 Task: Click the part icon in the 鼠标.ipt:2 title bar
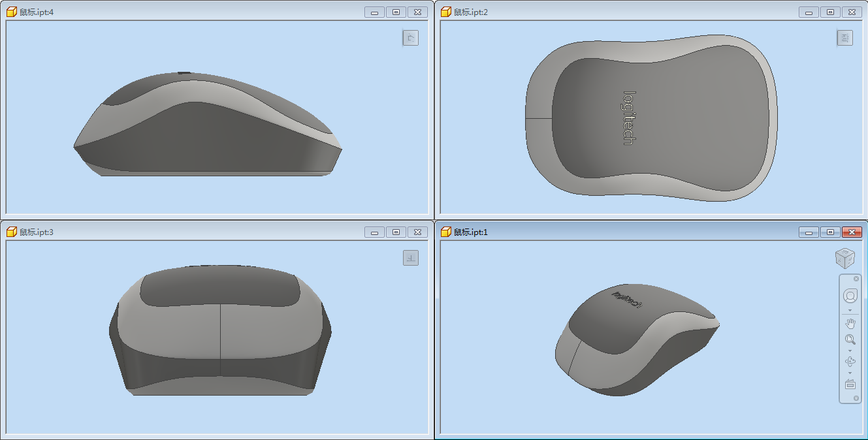(x=447, y=12)
